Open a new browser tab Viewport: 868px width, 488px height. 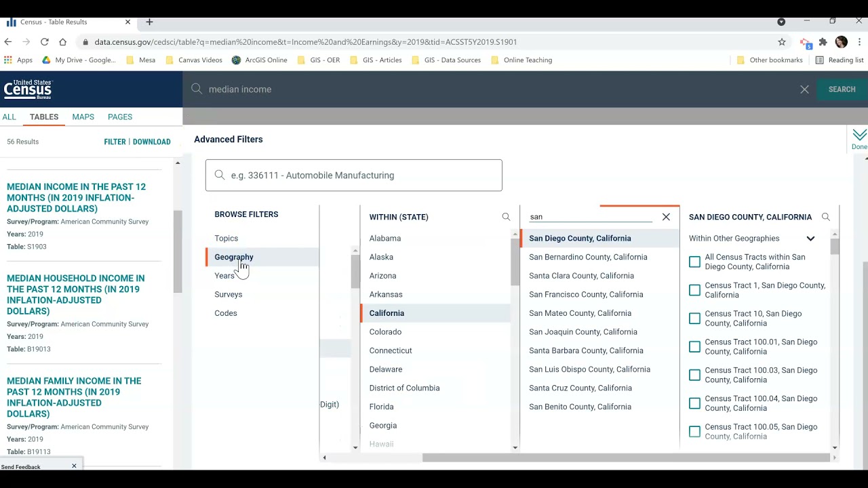pos(149,22)
